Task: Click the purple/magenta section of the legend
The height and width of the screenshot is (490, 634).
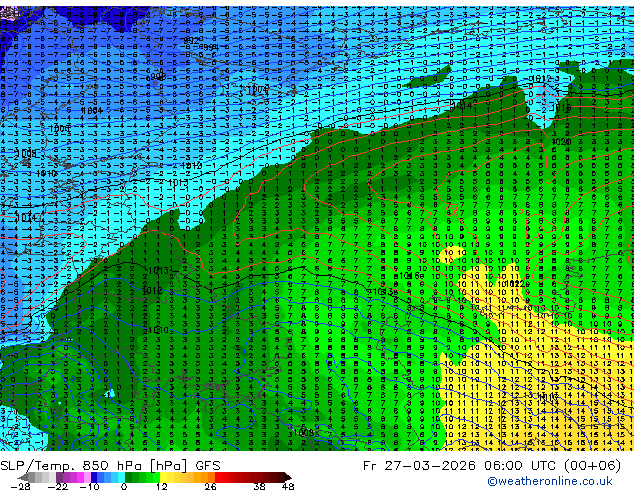Action: click(x=73, y=477)
